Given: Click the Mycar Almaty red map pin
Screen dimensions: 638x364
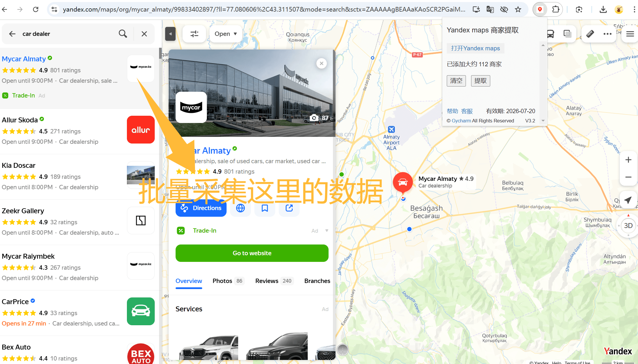Looking at the screenshot, I should 403,182.
